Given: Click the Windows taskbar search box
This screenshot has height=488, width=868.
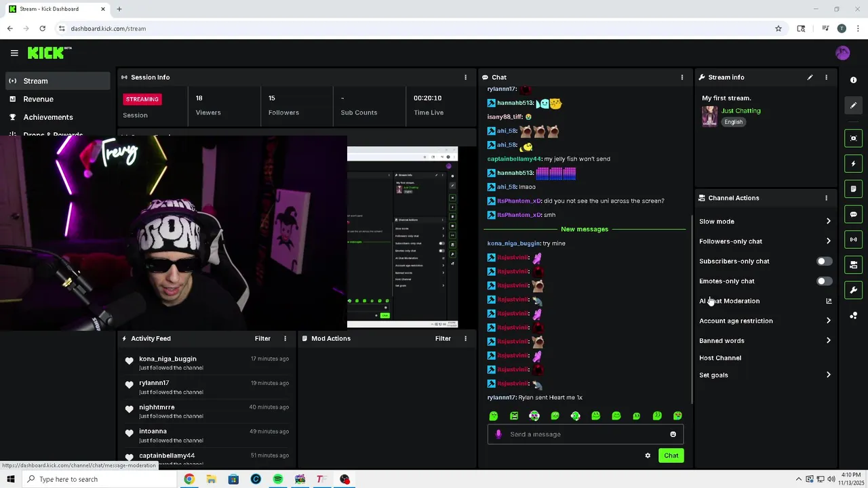Looking at the screenshot, I should (99, 479).
